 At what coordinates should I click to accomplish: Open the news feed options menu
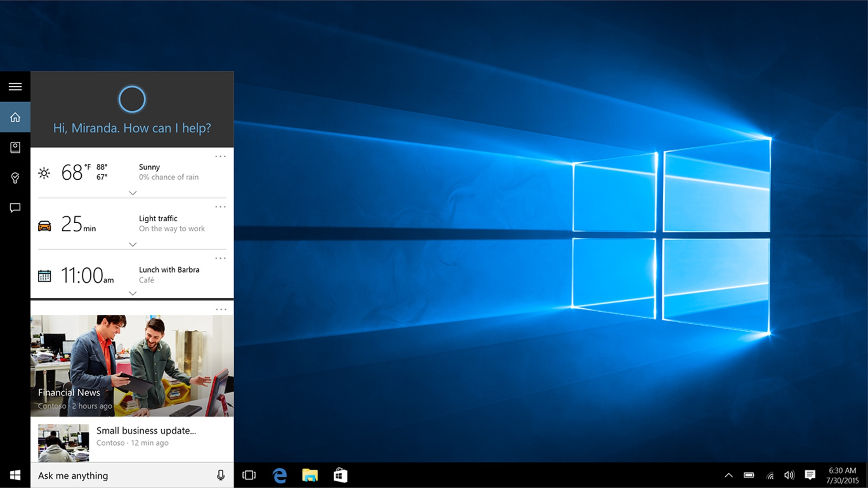[x=221, y=309]
